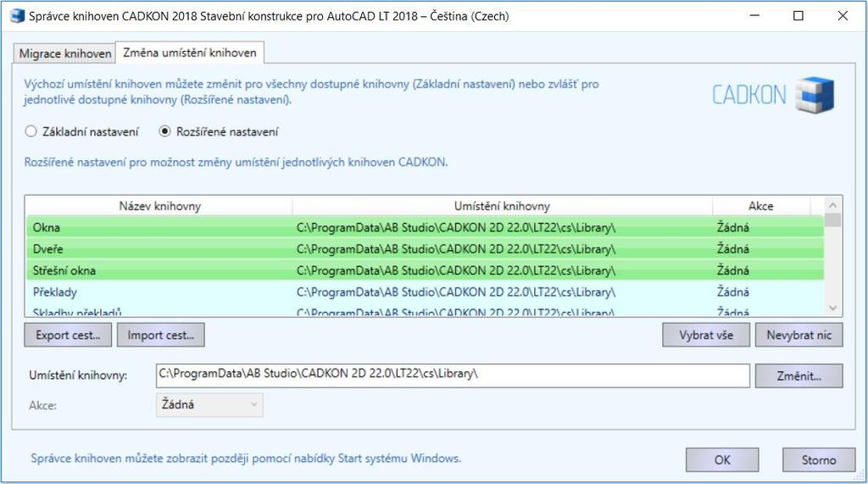Click into the Umístění knihovny path field
This screenshot has width=868, height=484.
tap(453, 376)
